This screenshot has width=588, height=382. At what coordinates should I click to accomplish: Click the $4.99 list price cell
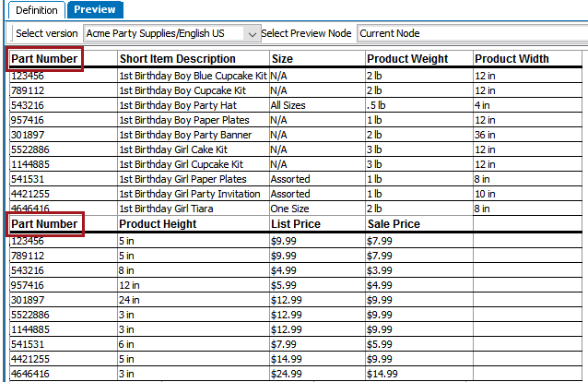(317, 270)
